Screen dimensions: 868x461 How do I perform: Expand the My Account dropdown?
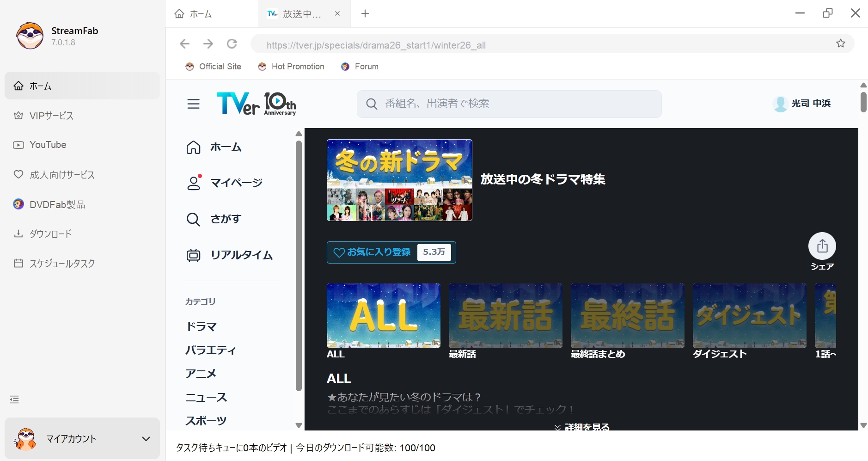tap(146, 439)
